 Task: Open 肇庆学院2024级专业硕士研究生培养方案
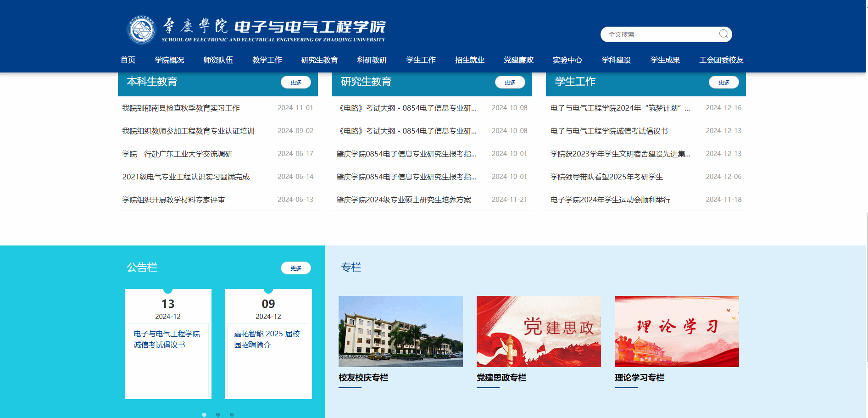point(405,200)
